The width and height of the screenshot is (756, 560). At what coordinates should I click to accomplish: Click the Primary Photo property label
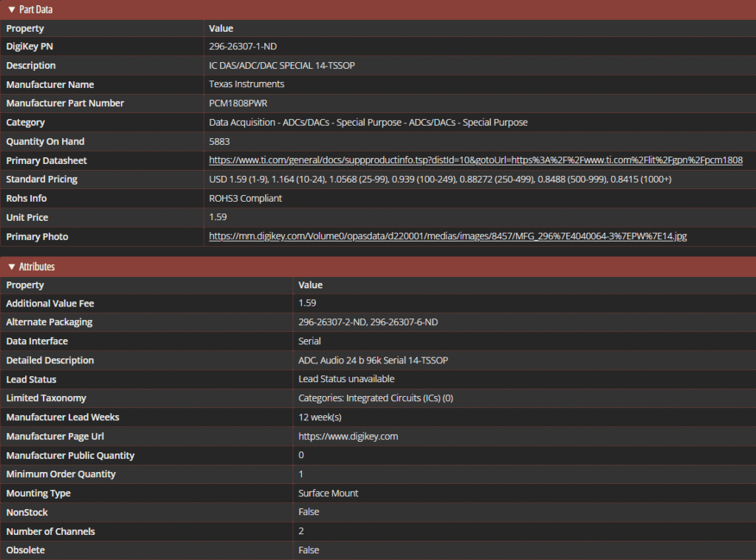37,237
